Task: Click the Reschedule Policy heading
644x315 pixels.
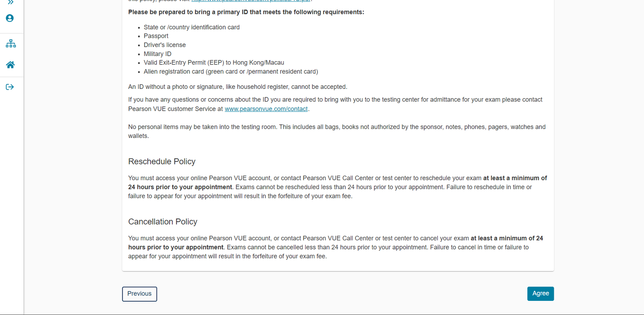Action: 162,161
